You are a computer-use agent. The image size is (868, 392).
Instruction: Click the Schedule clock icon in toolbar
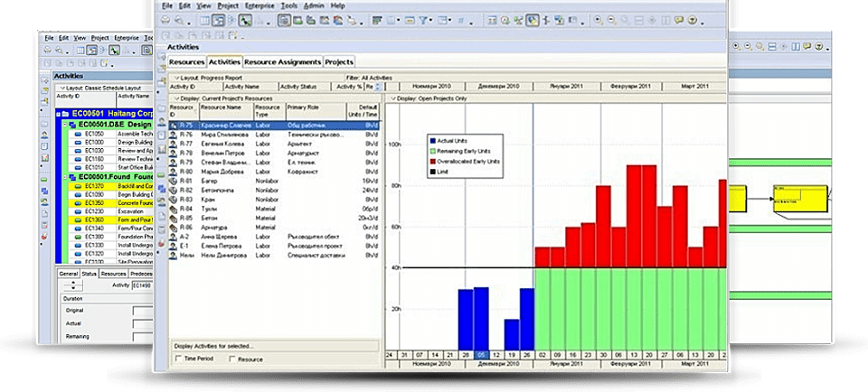click(x=505, y=21)
